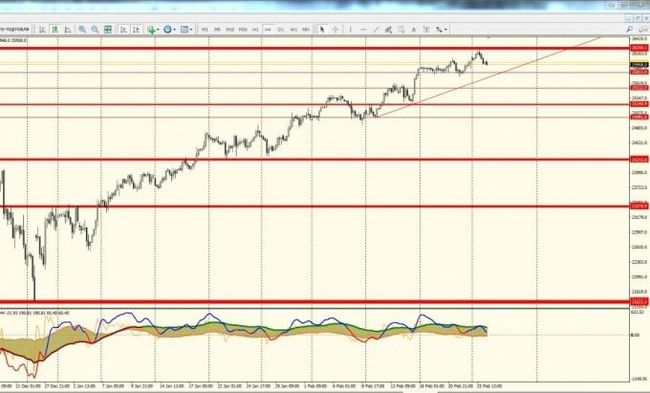650x393 pixels.
Task: Expand the periods clock dropdown
Action: click(170, 29)
